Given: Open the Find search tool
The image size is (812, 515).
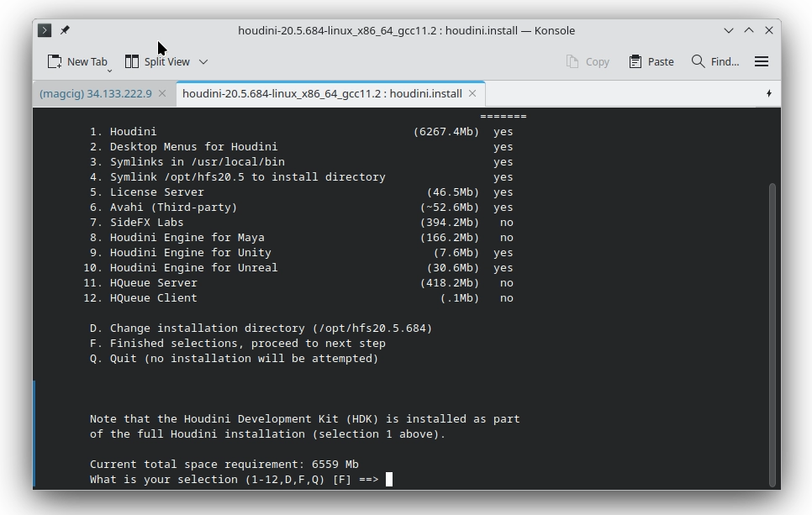Looking at the screenshot, I should pos(715,61).
